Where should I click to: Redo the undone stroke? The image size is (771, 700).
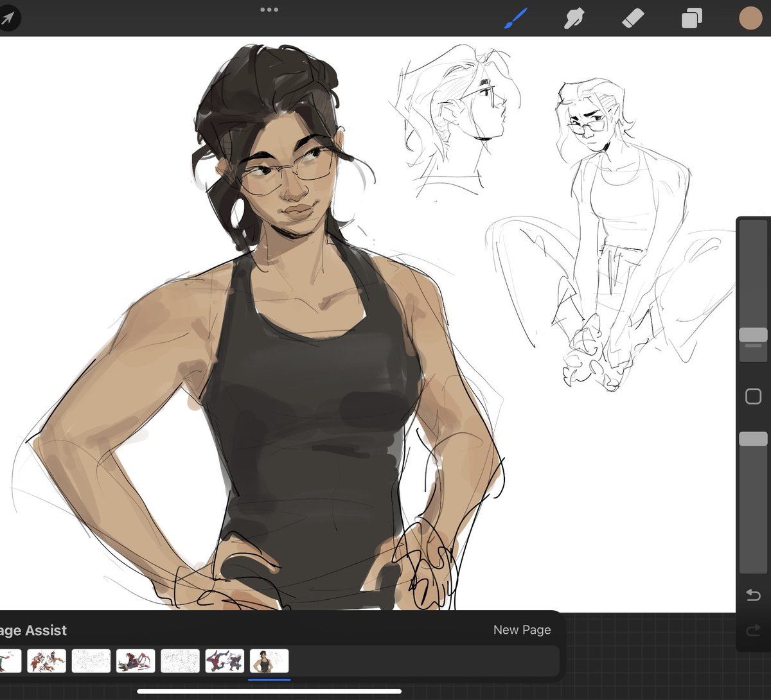coord(753,631)
